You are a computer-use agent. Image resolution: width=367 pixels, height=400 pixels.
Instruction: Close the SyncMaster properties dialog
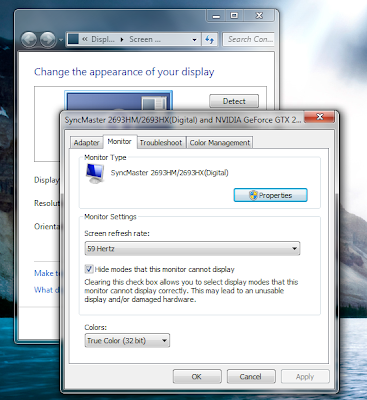click(319, 117)
